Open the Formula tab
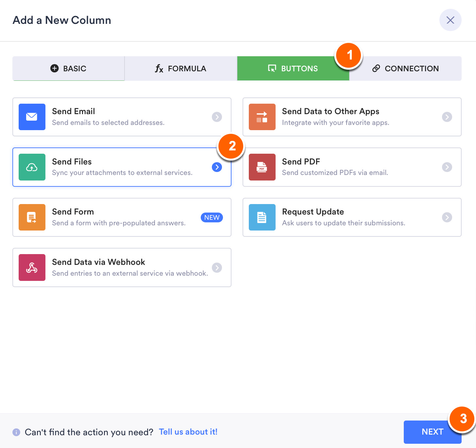Screen dimensions: 476x448 point(181,69)
